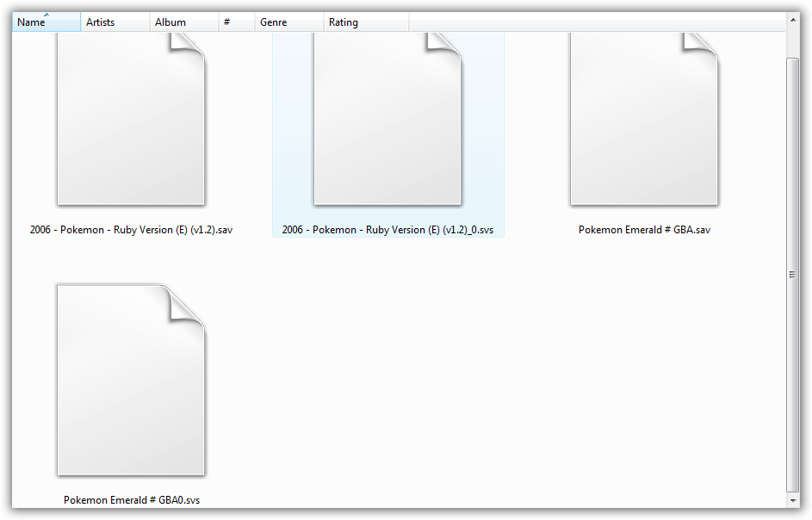812x520 pixels.
Task: Click filename text "2006 - Pokemon - Ruby Version (E) (v1.2).sav"
Action: (x=131, y=230)
